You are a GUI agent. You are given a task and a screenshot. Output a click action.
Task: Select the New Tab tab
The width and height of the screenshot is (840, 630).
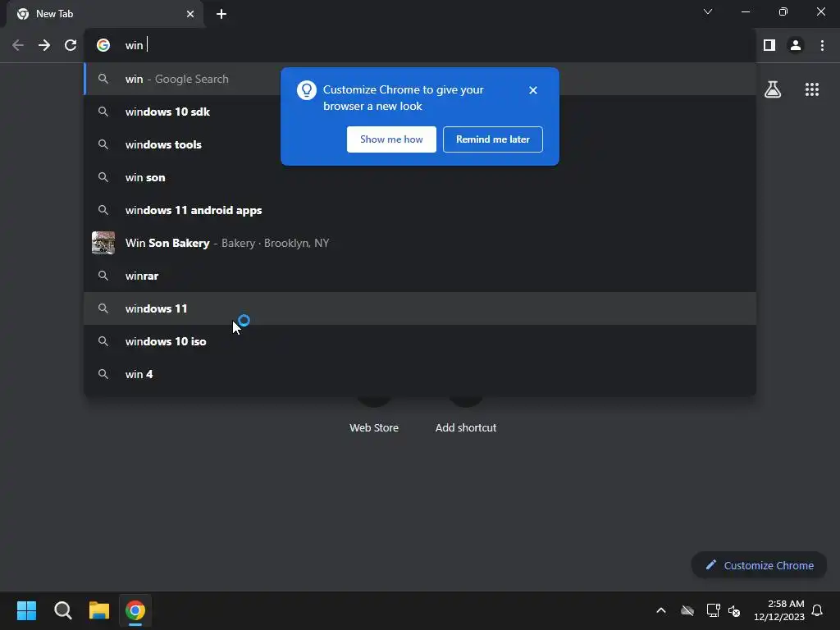pos(104,14)
